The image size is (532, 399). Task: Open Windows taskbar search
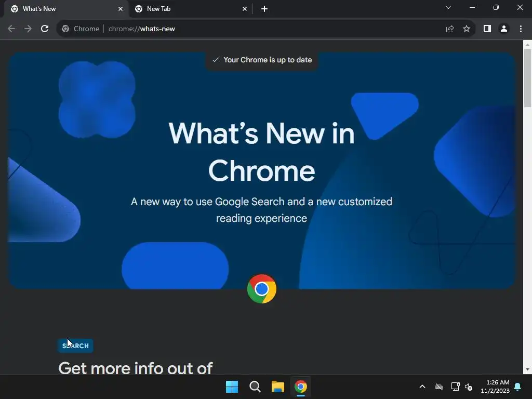pos(255,387)
